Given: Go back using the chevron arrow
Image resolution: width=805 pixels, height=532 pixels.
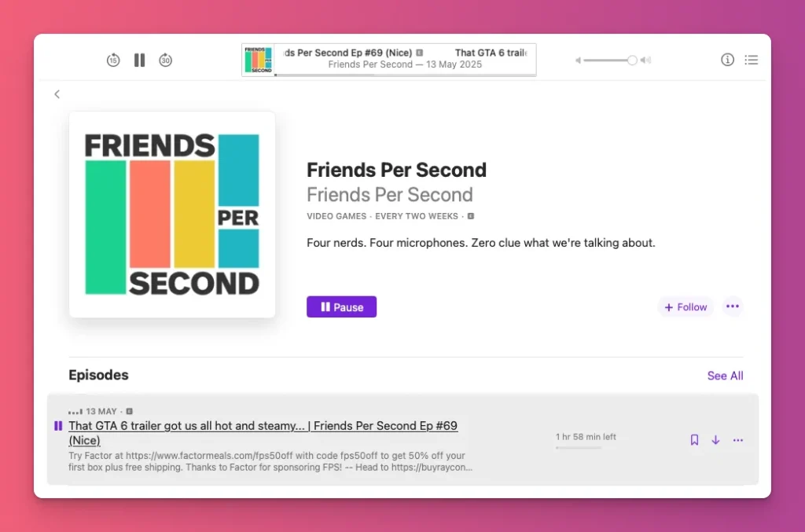Looking at the screenshot, I should coord(57,94).
